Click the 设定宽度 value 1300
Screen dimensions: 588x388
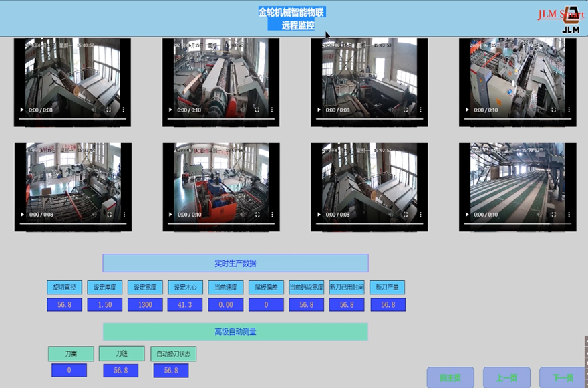145,305
